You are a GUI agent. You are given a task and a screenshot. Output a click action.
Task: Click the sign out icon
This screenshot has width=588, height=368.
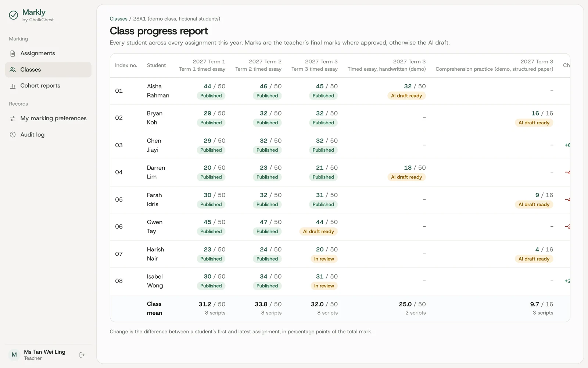click(82, 355)
